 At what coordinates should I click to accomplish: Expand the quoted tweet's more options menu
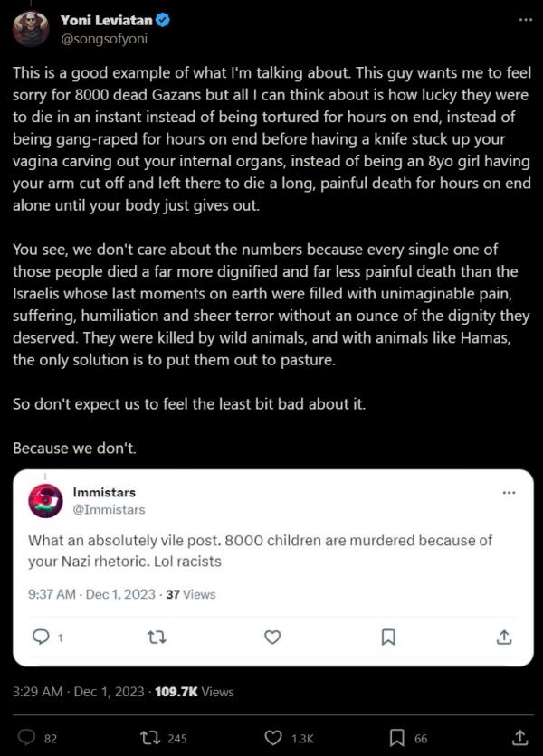click(x=509, y=493)
